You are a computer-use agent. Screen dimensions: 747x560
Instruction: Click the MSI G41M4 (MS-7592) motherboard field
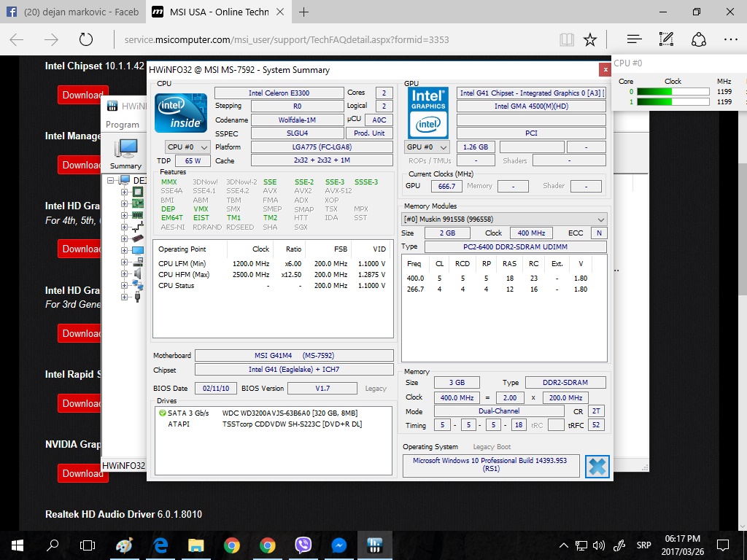point(295,355)
